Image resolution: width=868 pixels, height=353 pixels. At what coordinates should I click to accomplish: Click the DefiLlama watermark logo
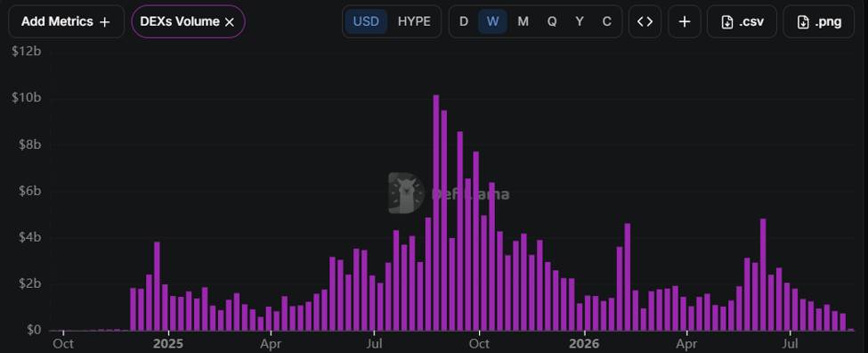pyautogui.click(x=406, y=193)
